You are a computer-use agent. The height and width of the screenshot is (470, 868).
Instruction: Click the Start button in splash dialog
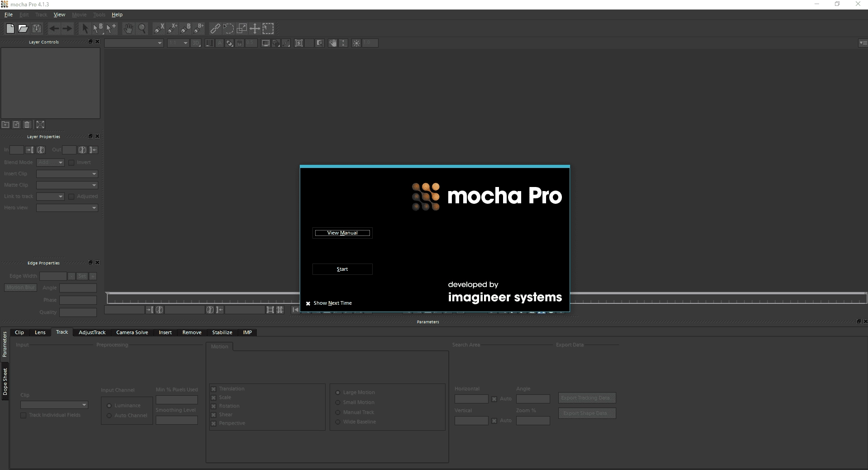[x=342, y=269]
